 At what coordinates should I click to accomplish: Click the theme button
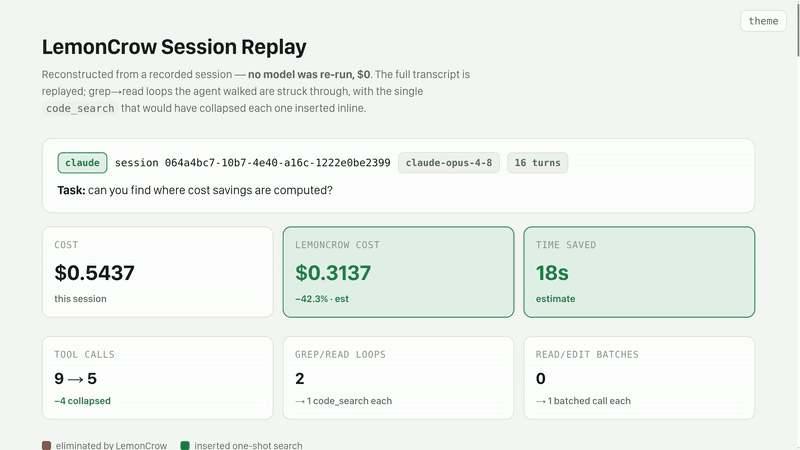pyautogui.click(x=763, y=21)
